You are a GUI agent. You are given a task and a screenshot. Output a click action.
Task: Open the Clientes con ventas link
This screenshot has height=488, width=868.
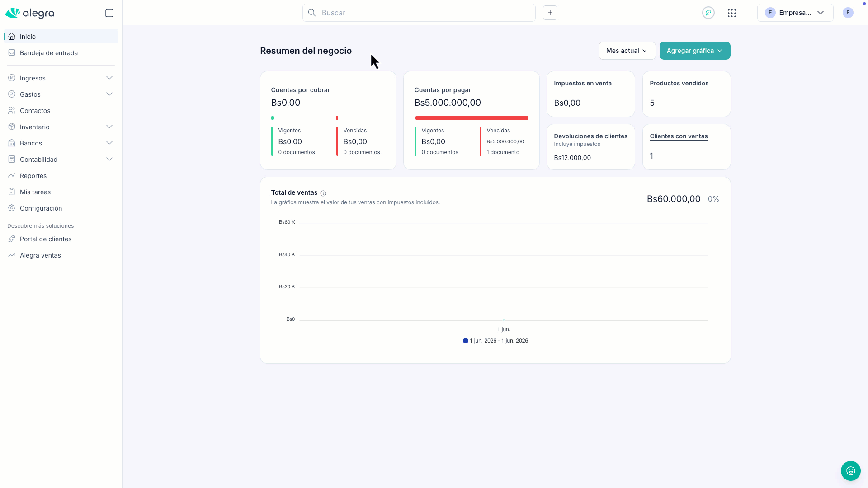click(x=679, y=136)
